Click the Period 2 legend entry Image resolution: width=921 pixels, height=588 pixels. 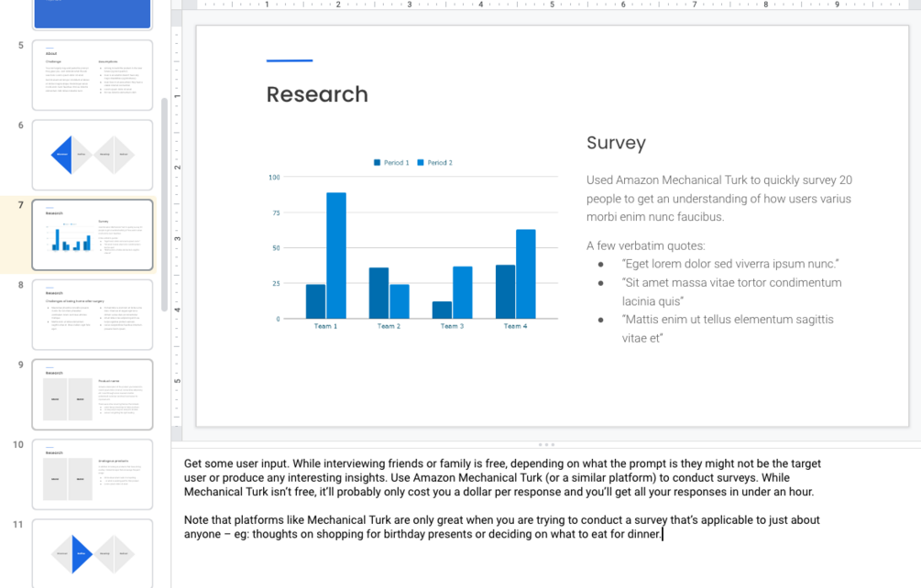point(434,162)
